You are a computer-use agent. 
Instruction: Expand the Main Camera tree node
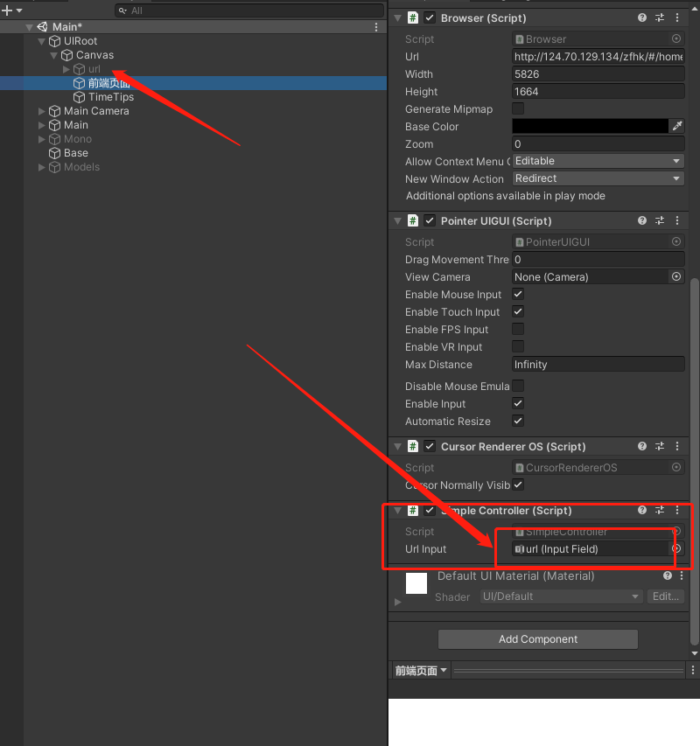pos(41,111)
